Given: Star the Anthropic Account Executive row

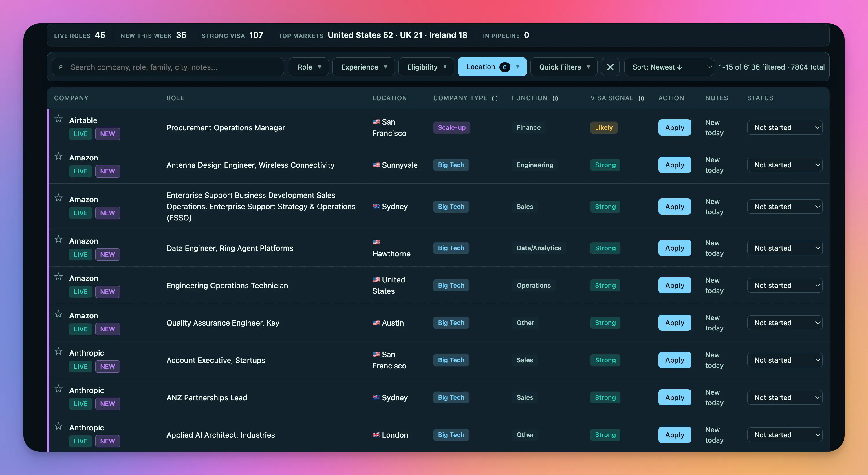Looking at the screenshot, I should point(59,351).
